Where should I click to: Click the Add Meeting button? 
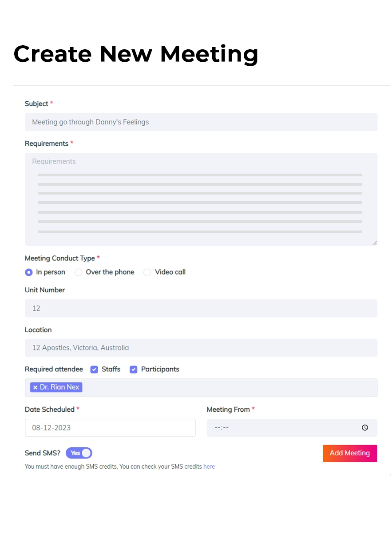(x=350, y=453)
